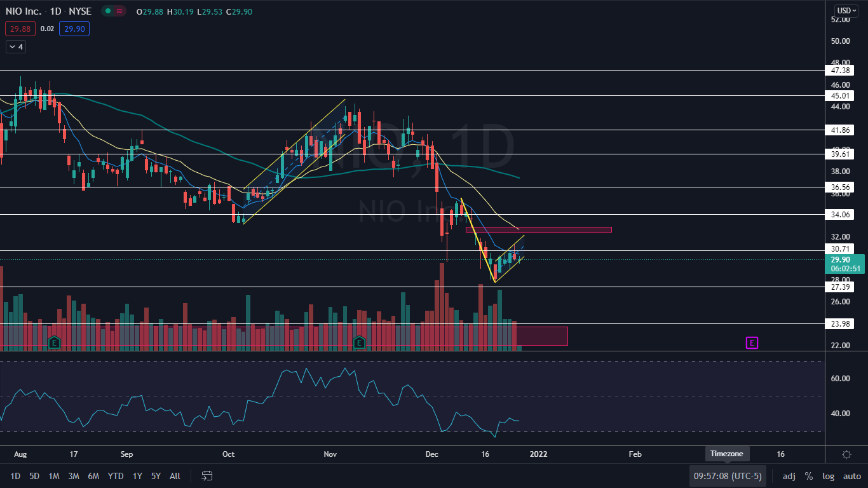This screenshot has width=868, height=488.
Task: Click the red sell price 29.88 button
Action: [20, 29]
